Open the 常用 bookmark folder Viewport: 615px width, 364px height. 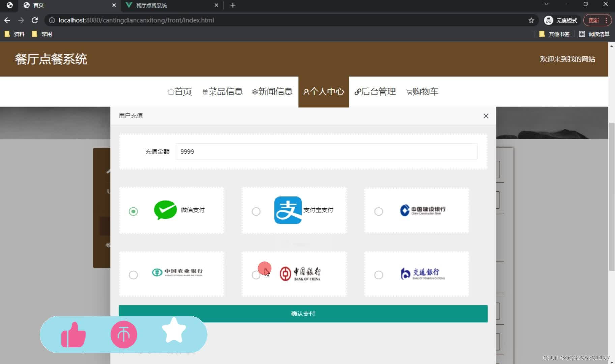(42, 34)
